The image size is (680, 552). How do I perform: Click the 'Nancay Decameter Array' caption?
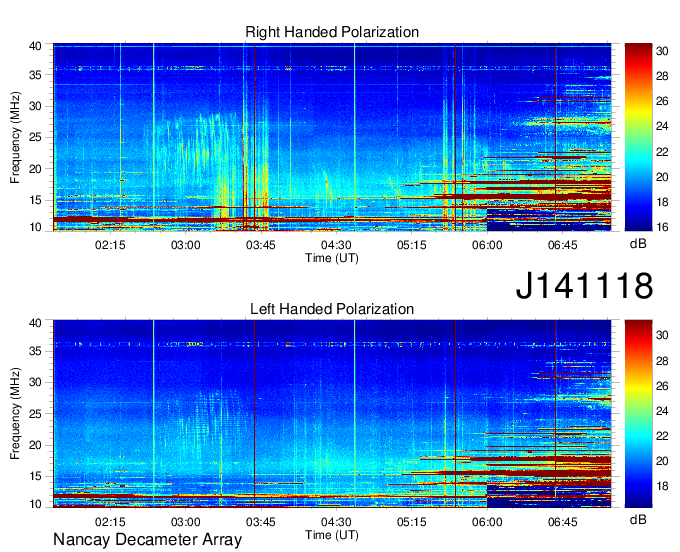147,540
